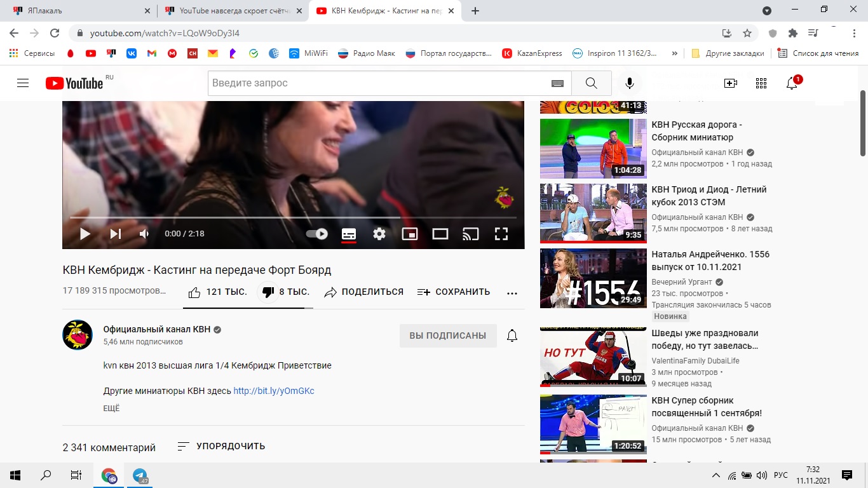Skip to the next video
868x488 pixels.
115,234
